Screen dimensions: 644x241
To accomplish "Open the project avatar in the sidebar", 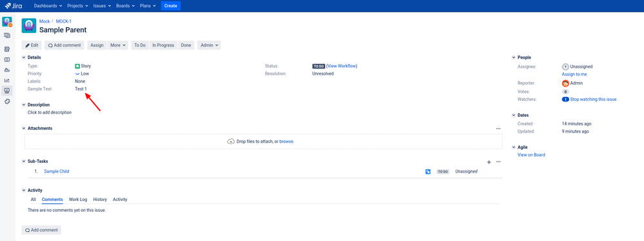I will click(x=7, y=22).
